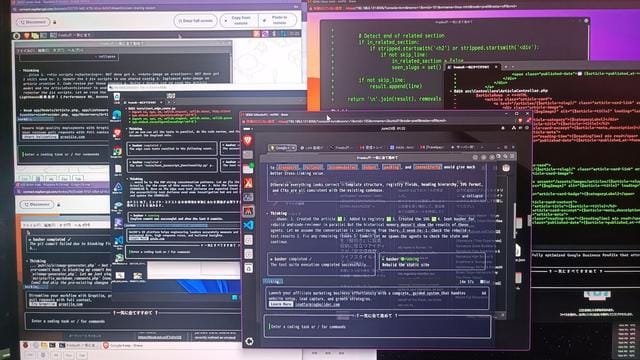Select the Brave shortcut on the Windows desktop
The height and width of the screenshot is (360, 640).
(117, 134)
